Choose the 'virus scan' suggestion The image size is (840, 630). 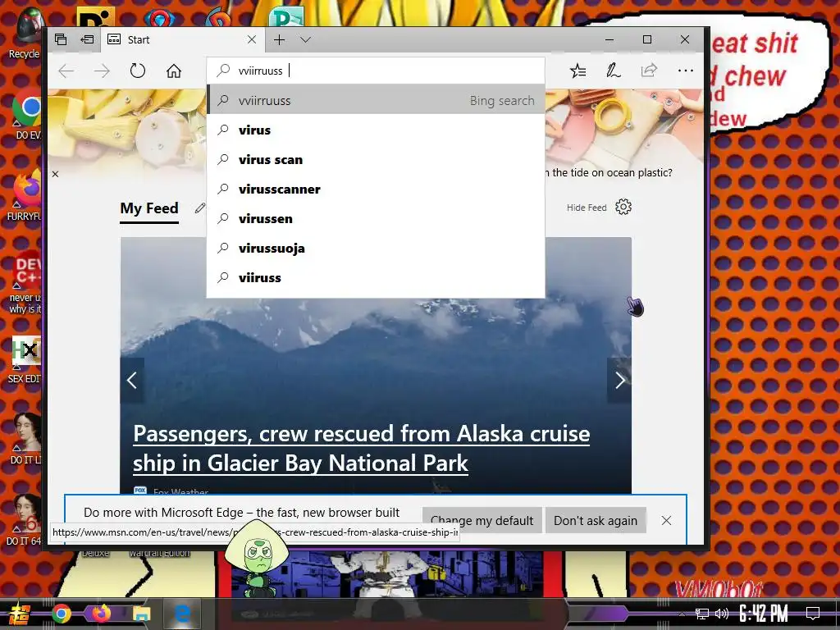coord(376,160)
